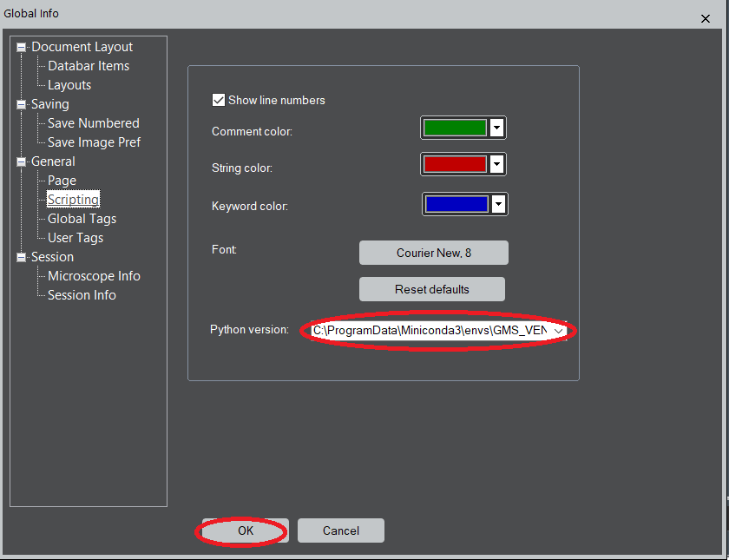Toggle the Show line numbers checkbox

coord(219,101)
